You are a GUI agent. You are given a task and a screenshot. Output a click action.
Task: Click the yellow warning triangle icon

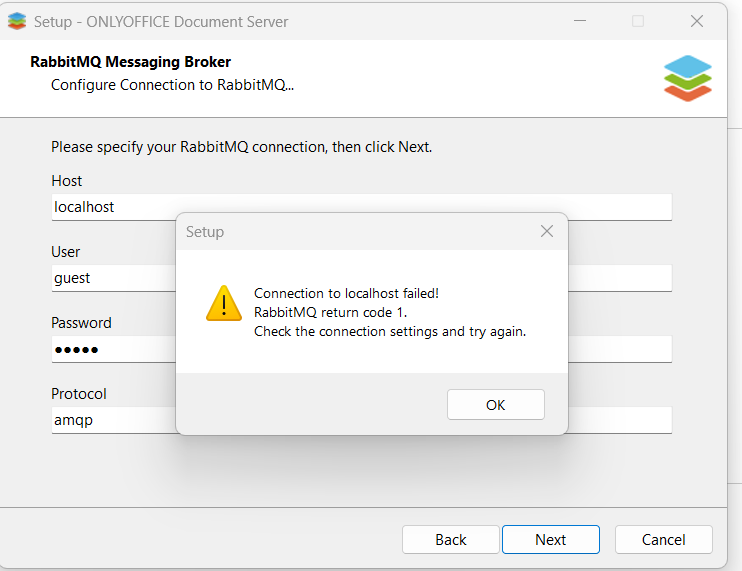pyautogui.click(x=224, y=303)
